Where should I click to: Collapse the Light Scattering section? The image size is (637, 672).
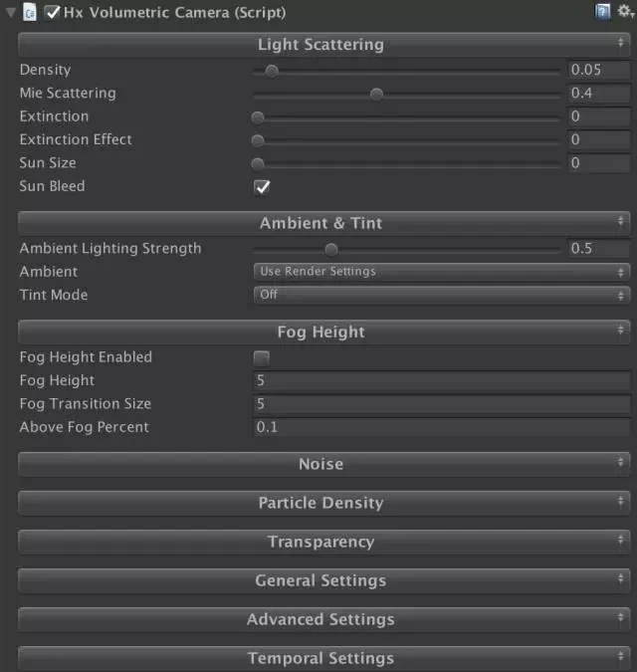tap(320, 45)
